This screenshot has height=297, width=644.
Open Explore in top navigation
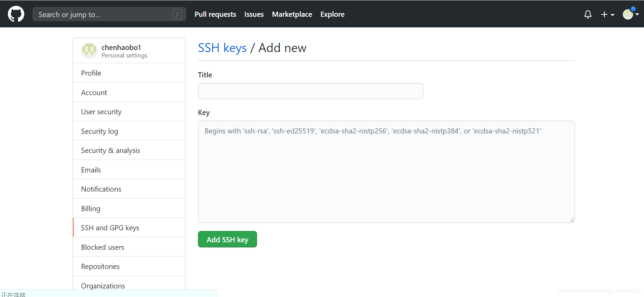pos(332,14)
